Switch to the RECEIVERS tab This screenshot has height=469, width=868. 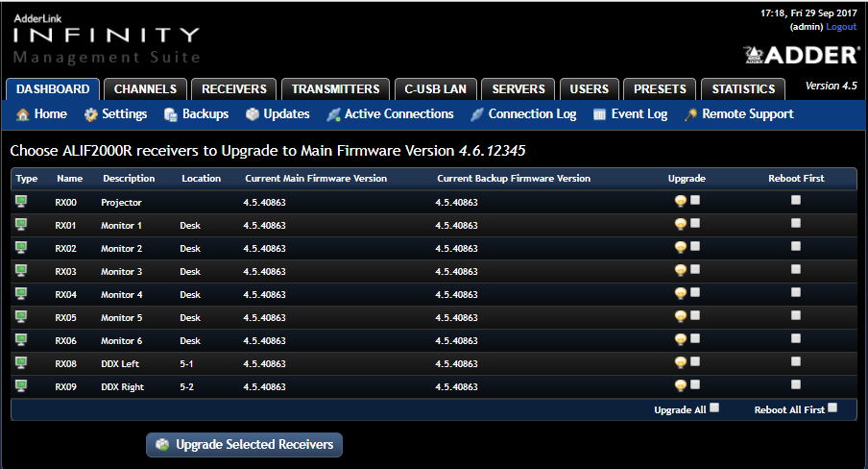(x=233, y=89)
